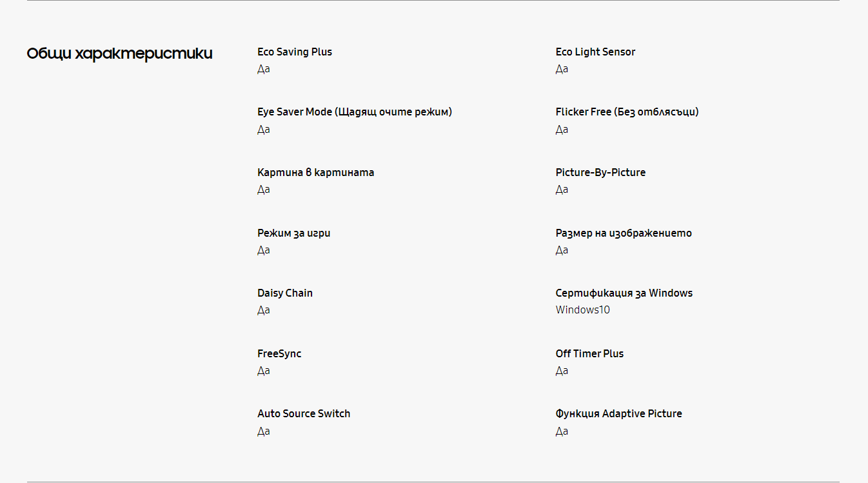Select the Eco Saving Plus spec label
The width and height of the screenshot is (868, 483).
[x=295, y=52]
